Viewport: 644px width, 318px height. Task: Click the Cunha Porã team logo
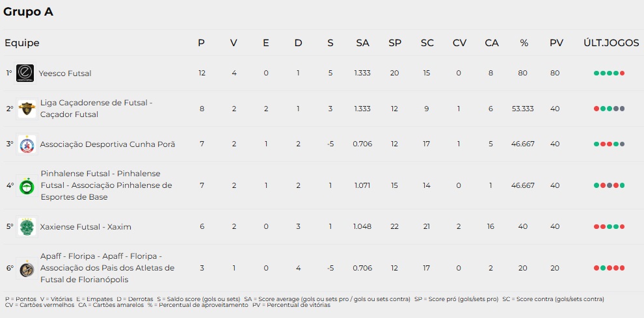click(x=27, y=144)
